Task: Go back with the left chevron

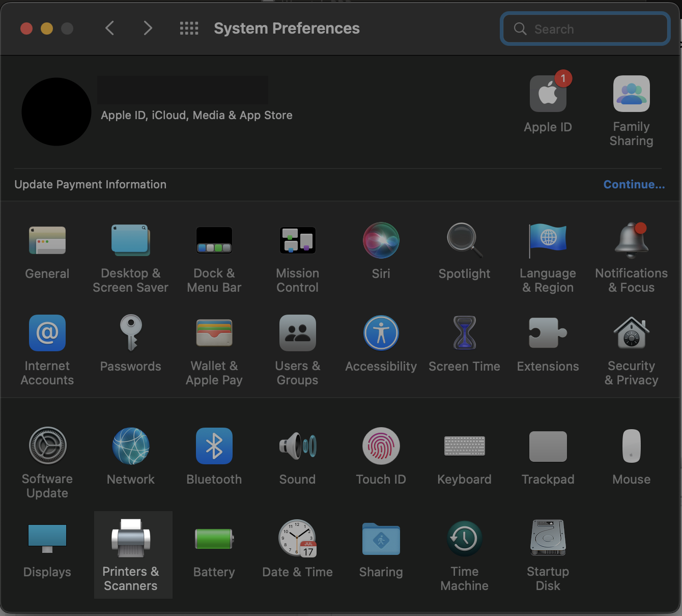Action: point(109,28)
